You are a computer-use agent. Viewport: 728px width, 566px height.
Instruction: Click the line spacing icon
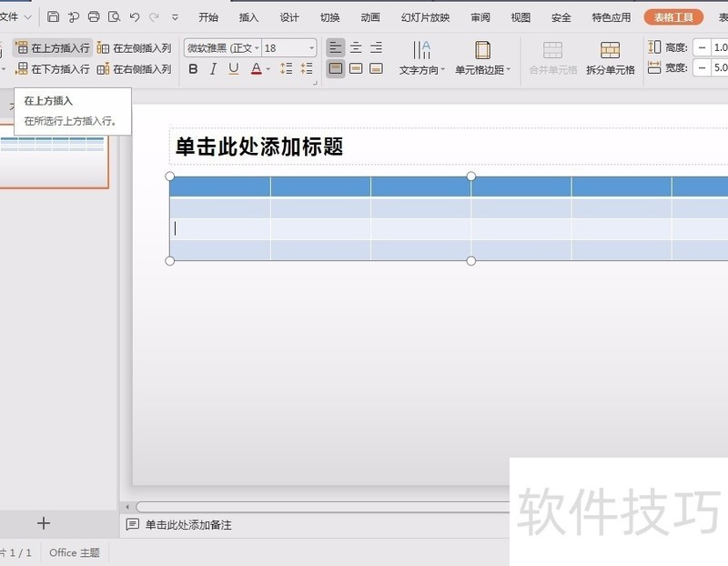(286, 69)
